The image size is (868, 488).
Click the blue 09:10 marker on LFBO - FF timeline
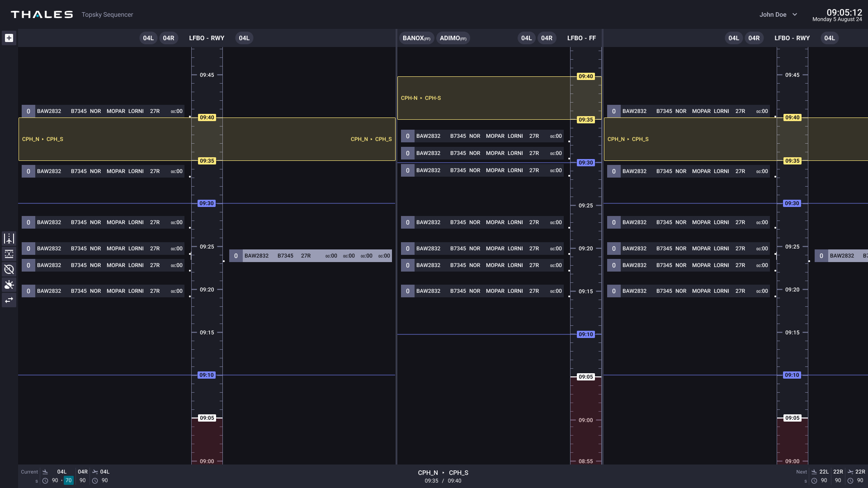coord(585,334)
